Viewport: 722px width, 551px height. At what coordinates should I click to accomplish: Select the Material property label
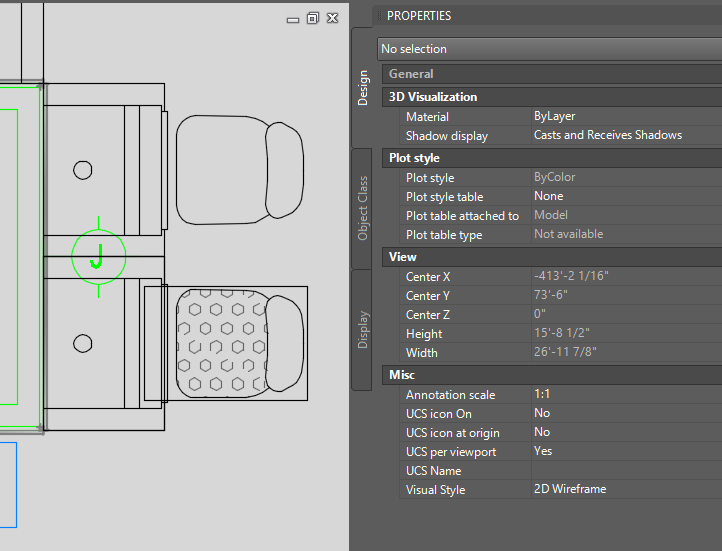click(x=427, y=117)
